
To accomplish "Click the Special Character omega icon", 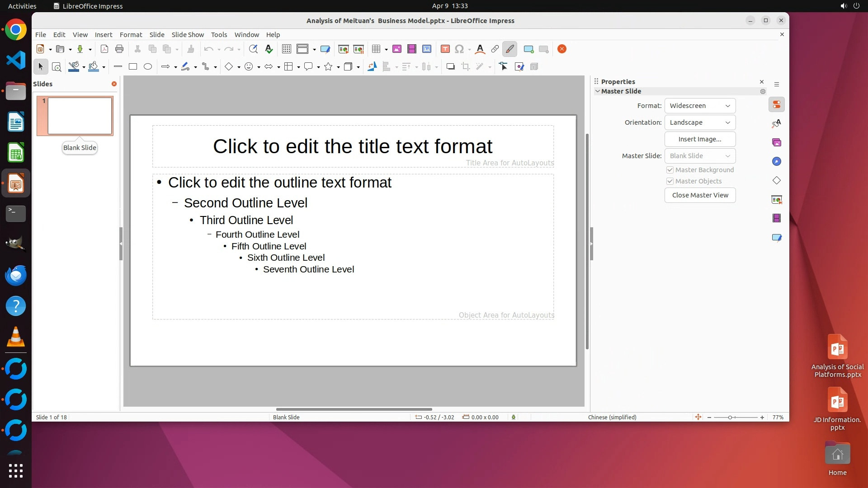I will 459,49.
